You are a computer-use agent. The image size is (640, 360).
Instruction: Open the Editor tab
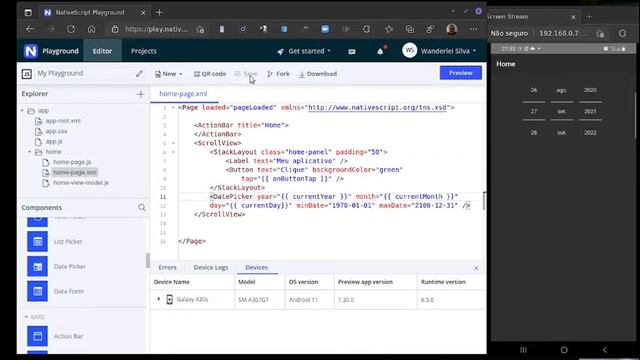(102, 51)
